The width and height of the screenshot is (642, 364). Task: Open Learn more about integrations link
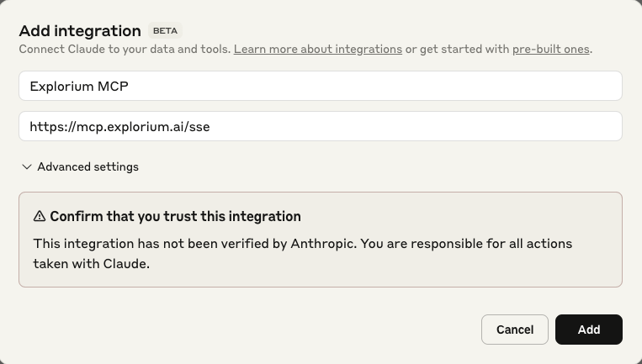point(318,49)
